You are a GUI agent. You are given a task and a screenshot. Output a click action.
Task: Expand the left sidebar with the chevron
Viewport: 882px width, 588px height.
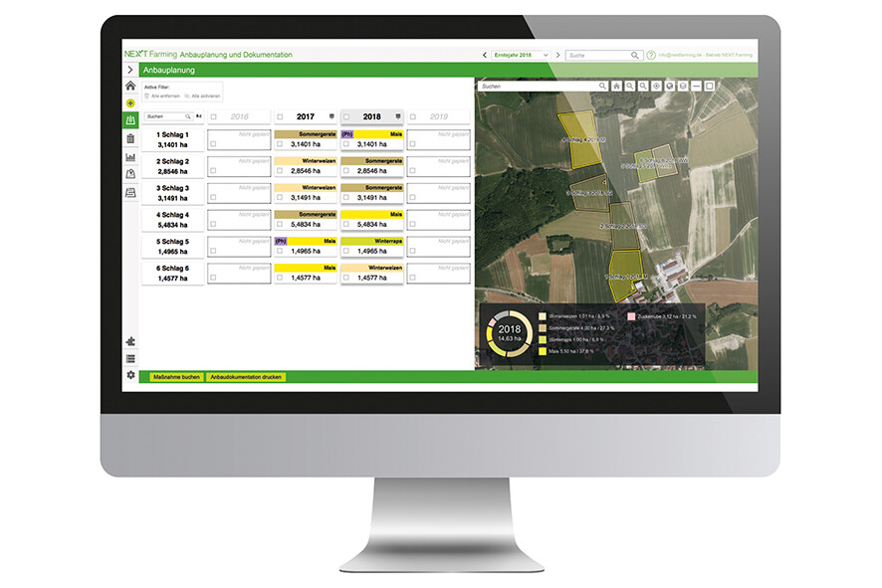pyautogui.click(x=130, y=70)
